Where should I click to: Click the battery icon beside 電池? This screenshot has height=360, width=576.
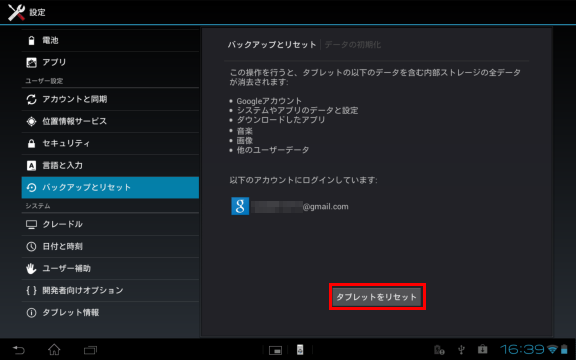pos(32,40)
